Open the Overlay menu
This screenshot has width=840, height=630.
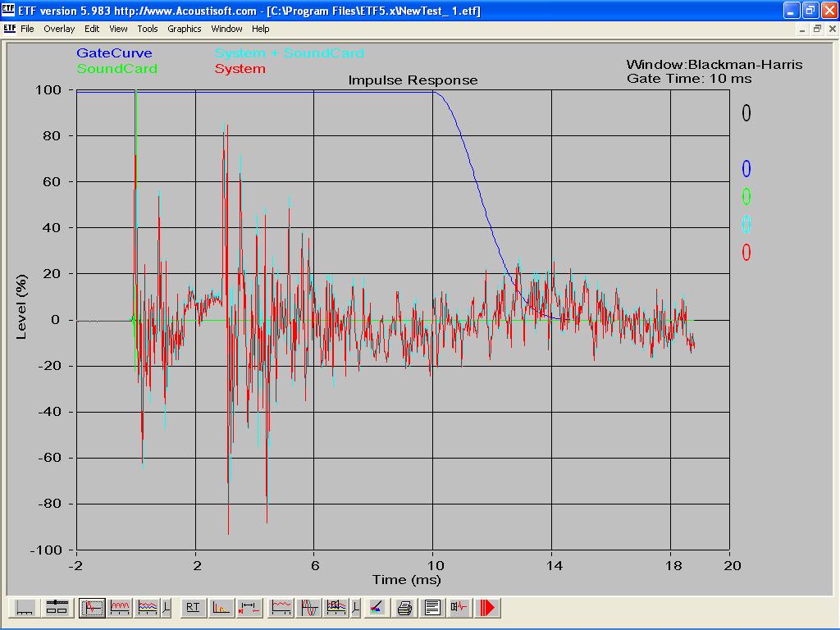(x=59, y=29)
